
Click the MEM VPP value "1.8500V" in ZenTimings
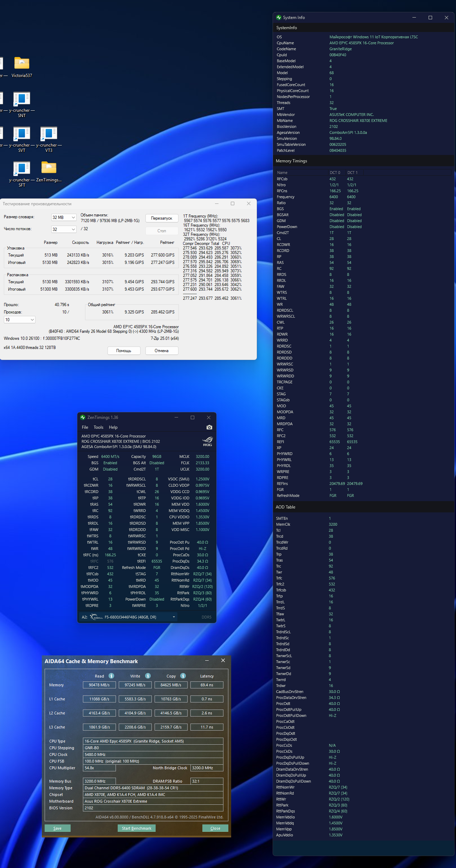tap(202, 523)
